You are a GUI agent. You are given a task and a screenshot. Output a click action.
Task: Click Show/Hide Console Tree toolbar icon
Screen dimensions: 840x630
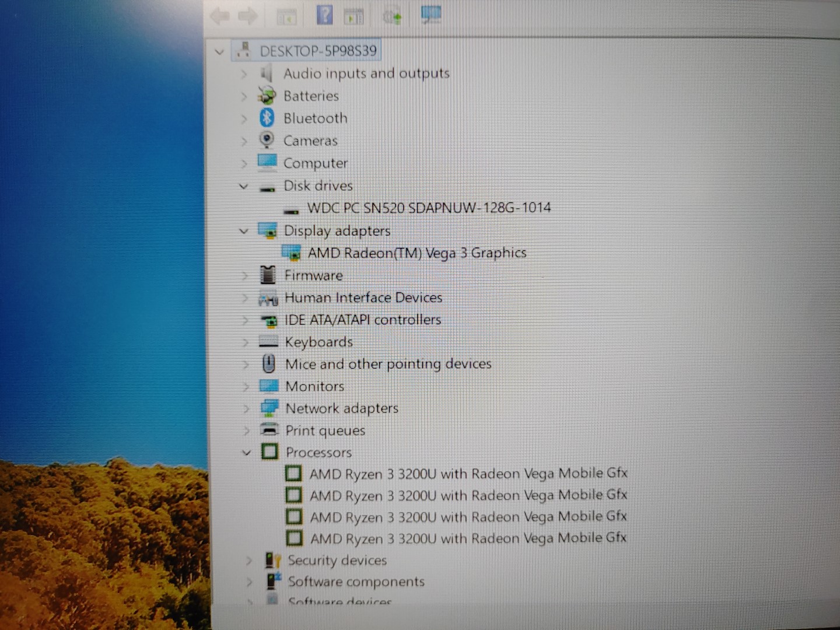point(286,17)
